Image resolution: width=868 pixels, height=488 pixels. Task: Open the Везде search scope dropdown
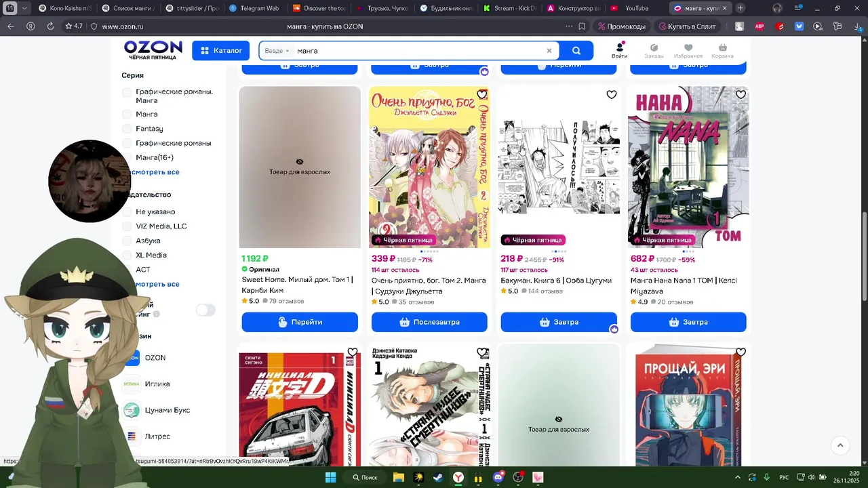click(x=277, y=51)
